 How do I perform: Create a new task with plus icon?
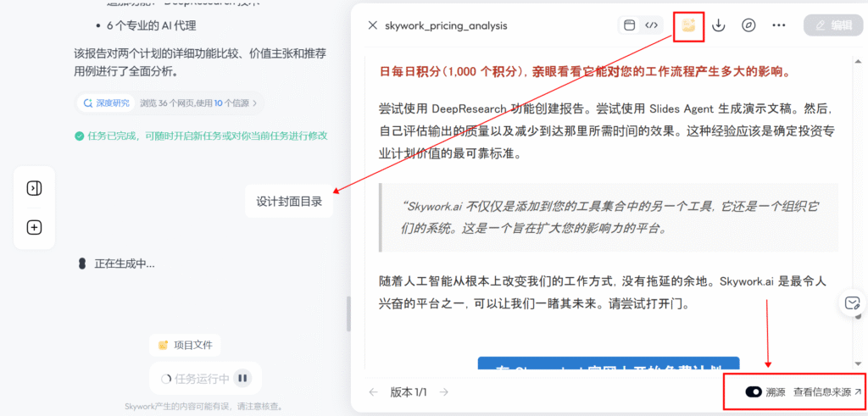[x=35, y=227]
